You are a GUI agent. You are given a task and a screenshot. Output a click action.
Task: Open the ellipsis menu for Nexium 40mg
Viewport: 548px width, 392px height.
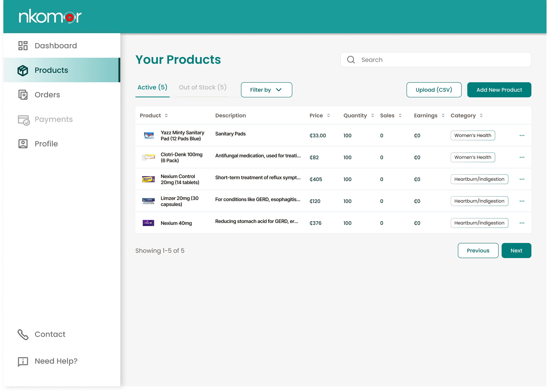[x=522, y=223]
